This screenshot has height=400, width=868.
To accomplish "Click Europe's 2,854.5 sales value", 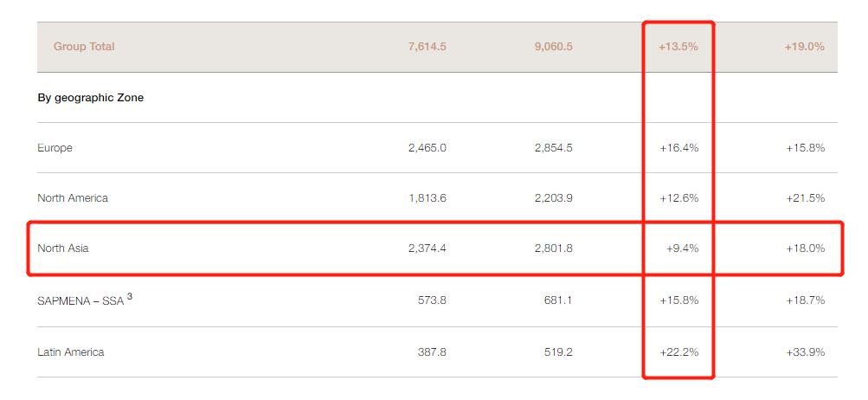I will 554,148.
